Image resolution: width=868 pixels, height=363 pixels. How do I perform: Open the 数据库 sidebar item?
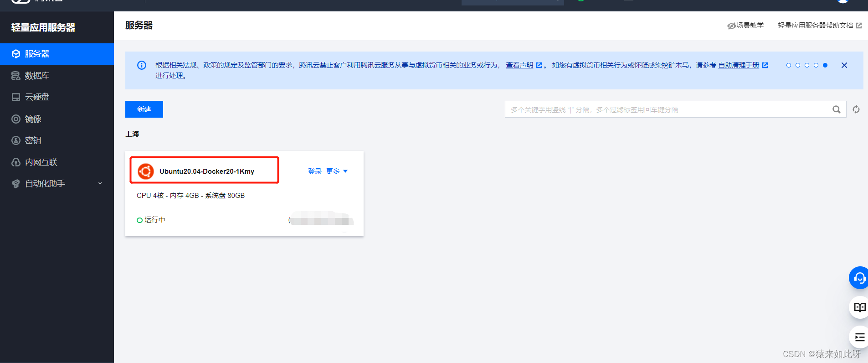click(56, 76)
